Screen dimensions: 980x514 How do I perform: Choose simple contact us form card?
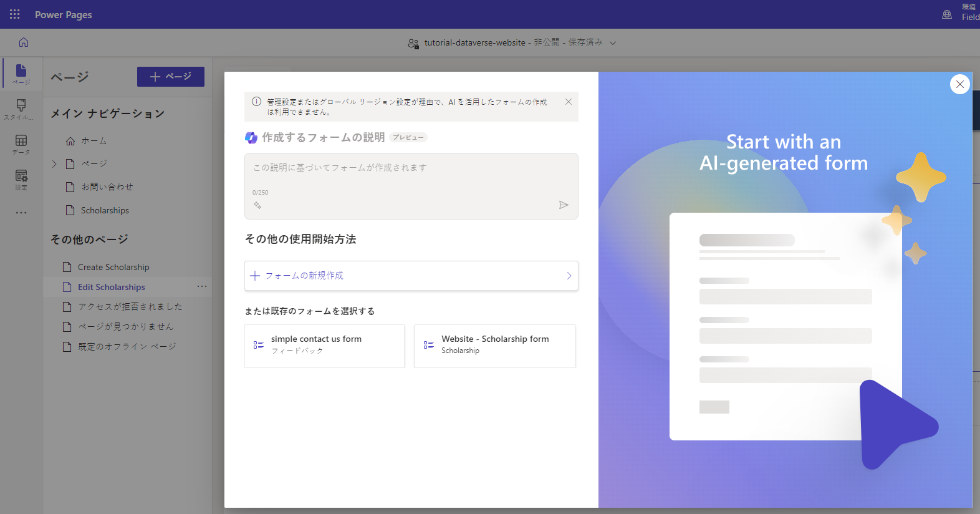coord(324,346)
